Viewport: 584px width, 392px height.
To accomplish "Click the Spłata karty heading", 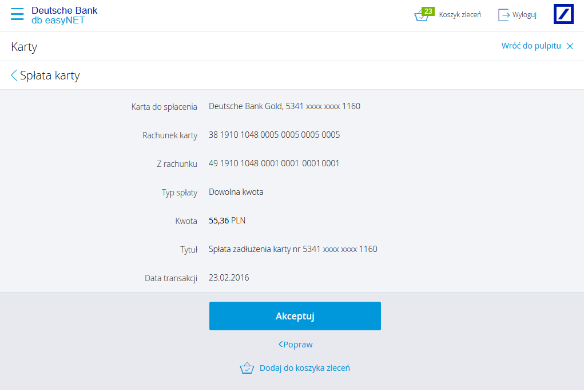I will click(x=50, y=75).
